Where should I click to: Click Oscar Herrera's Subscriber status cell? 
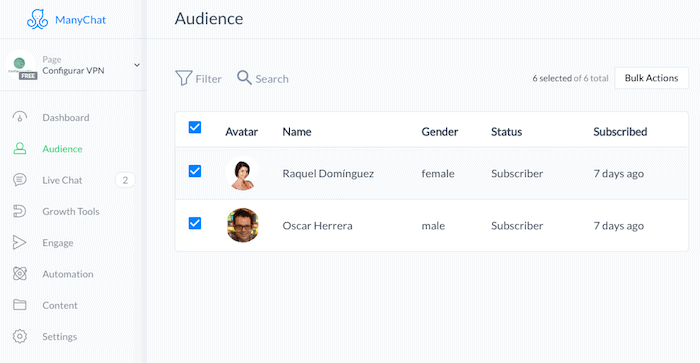click(x=517, y=225)
